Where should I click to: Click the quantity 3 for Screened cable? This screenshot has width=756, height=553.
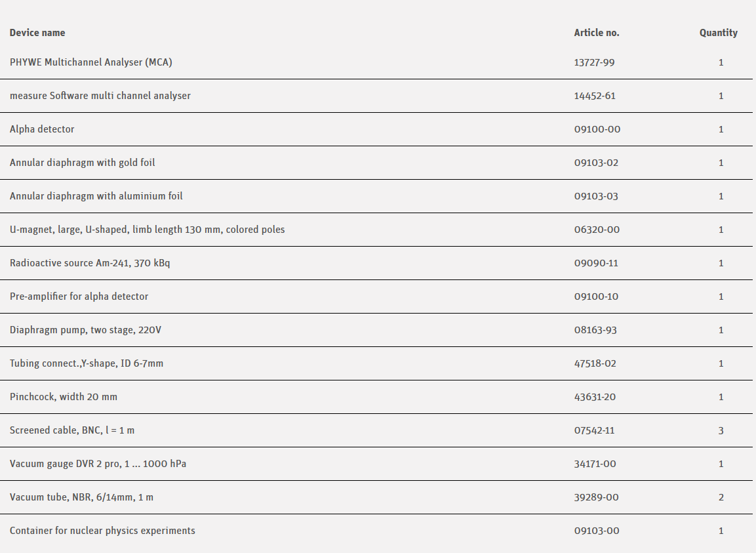click(721, 430)
